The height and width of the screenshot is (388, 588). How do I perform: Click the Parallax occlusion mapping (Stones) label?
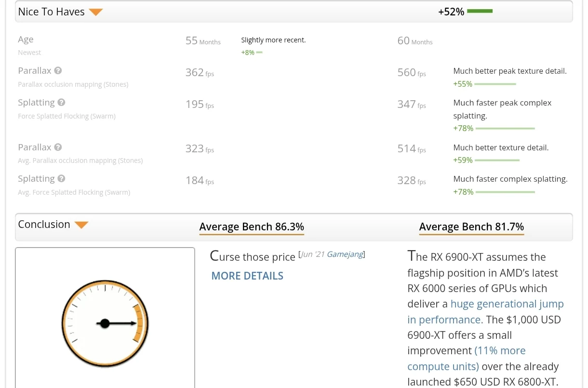point(73,84)
